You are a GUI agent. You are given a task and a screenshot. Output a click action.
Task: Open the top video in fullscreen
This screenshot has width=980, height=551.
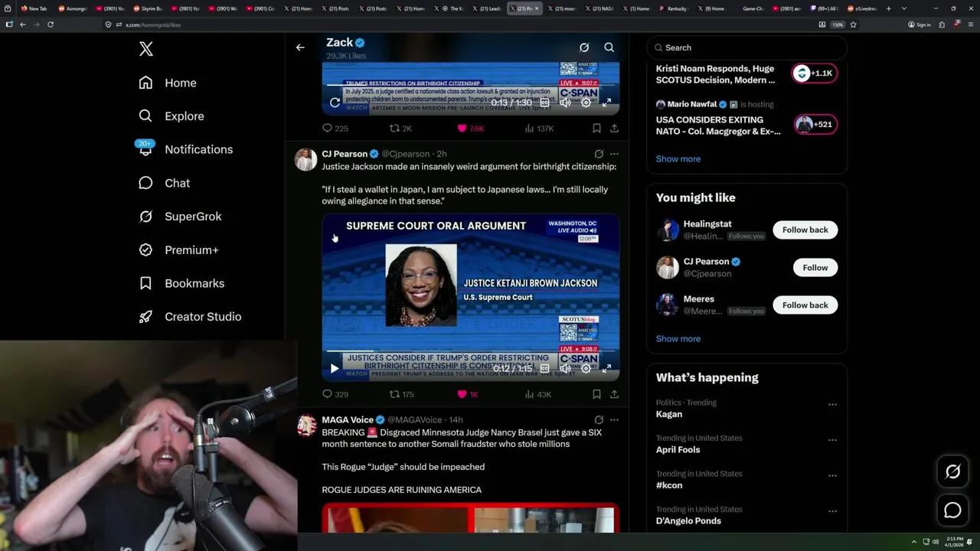pos(606,103)
